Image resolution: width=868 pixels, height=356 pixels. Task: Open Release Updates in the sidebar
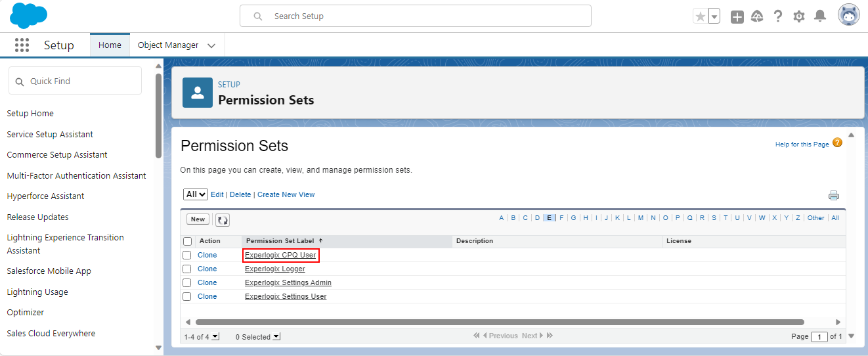pyautogui.click(x=37, y=217)
